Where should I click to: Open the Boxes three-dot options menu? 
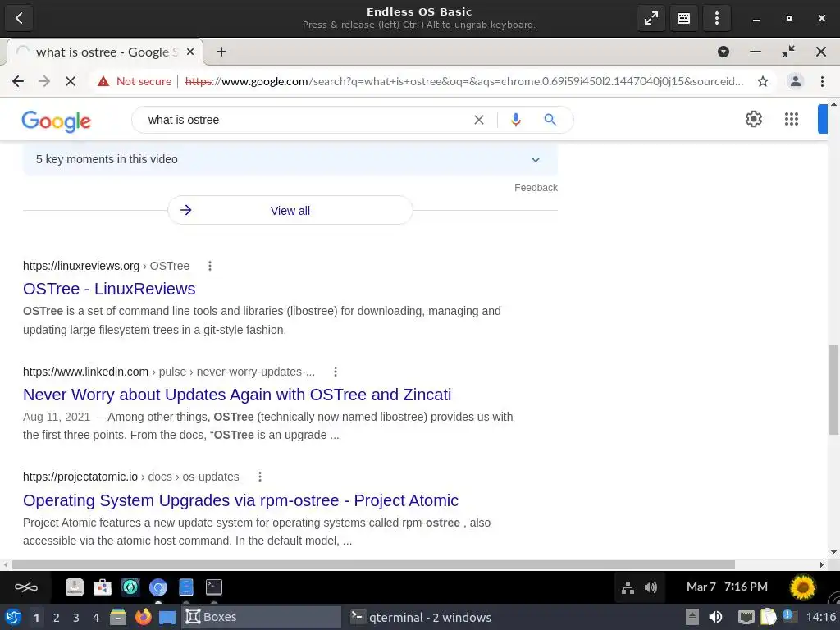pos(716,18)
